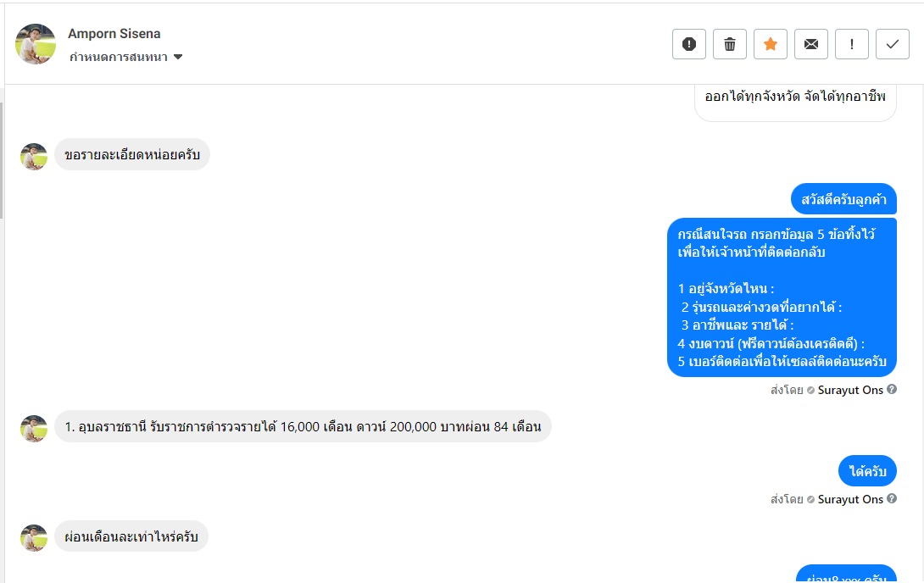924x583 pixels.
Task: Click the Amporn Sisena name in the header
Action: (114, 34)
